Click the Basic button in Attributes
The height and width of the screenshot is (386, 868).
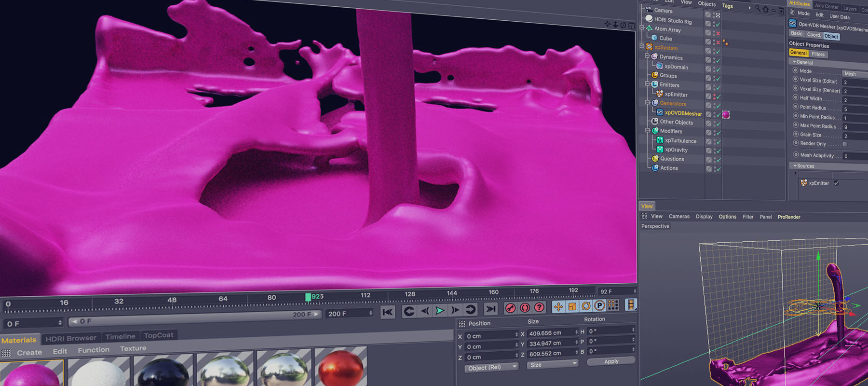tap(797, 33)
